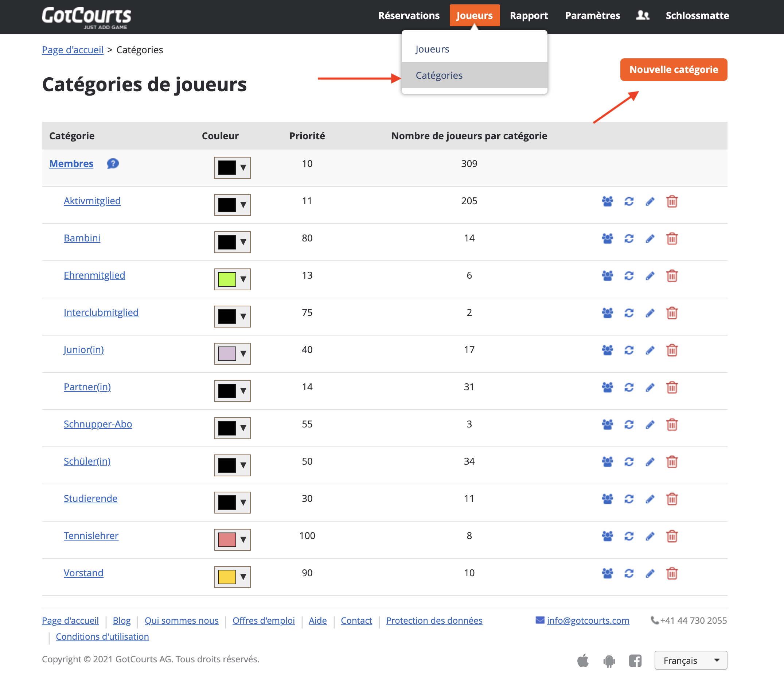Open color dropdown for Aktivmitglied
The width and height of the screenshot is (784, 697).
[x=232, y=205]
